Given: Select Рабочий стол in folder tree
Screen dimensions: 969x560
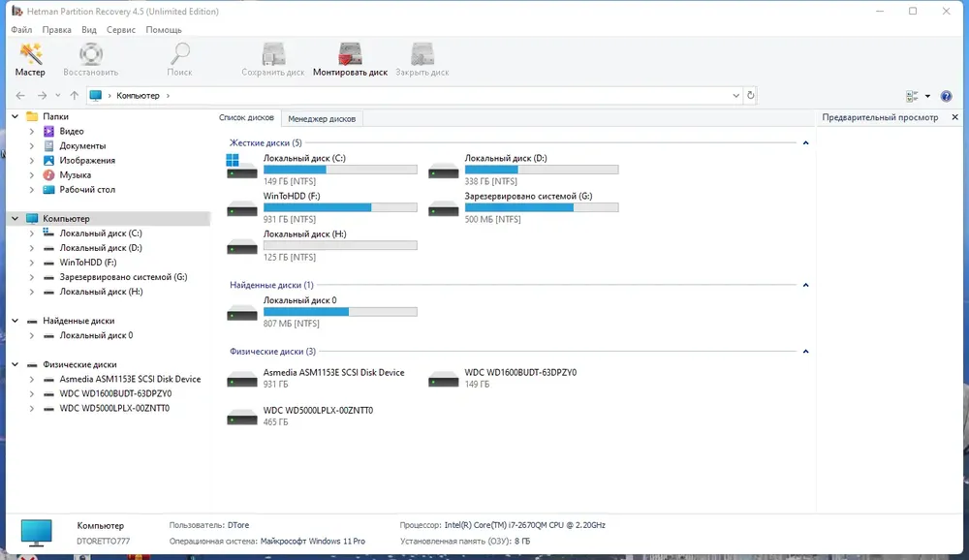Looking at the screenshot, I should (x=87, y=190).
